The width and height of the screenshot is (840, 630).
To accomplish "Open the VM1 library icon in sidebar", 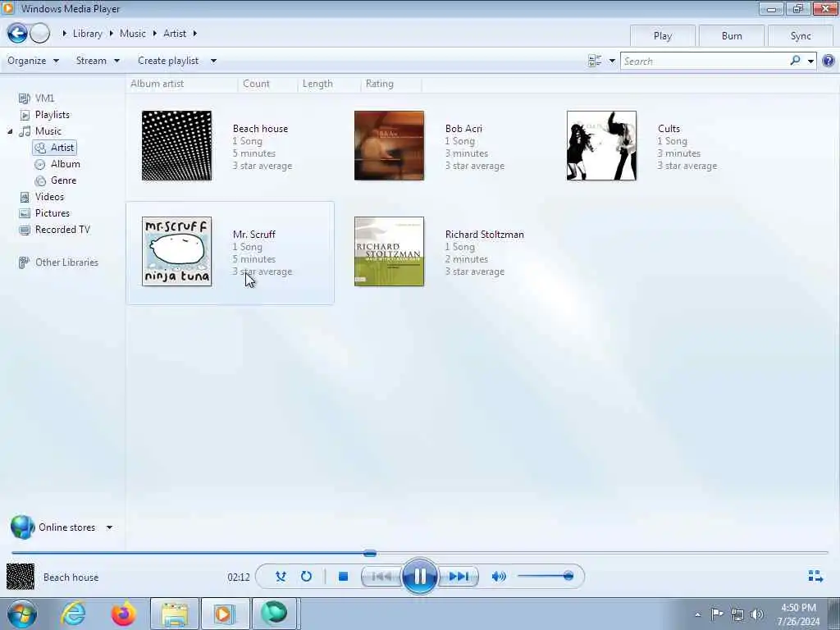I will pos(24,98).
